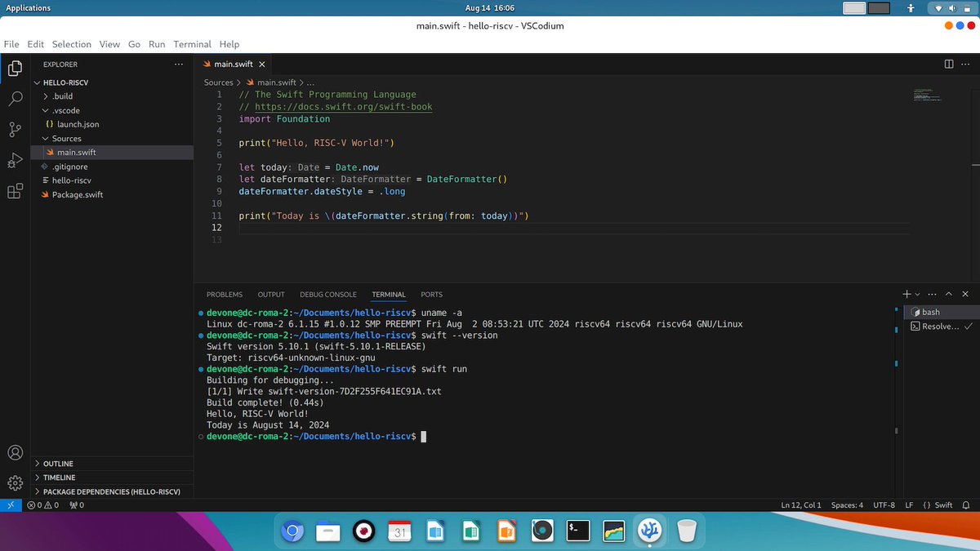Viewport: 980px width, 551px height.
Task: Switch to the PROBLEMS panel tab
Action: tap(225, 294)
